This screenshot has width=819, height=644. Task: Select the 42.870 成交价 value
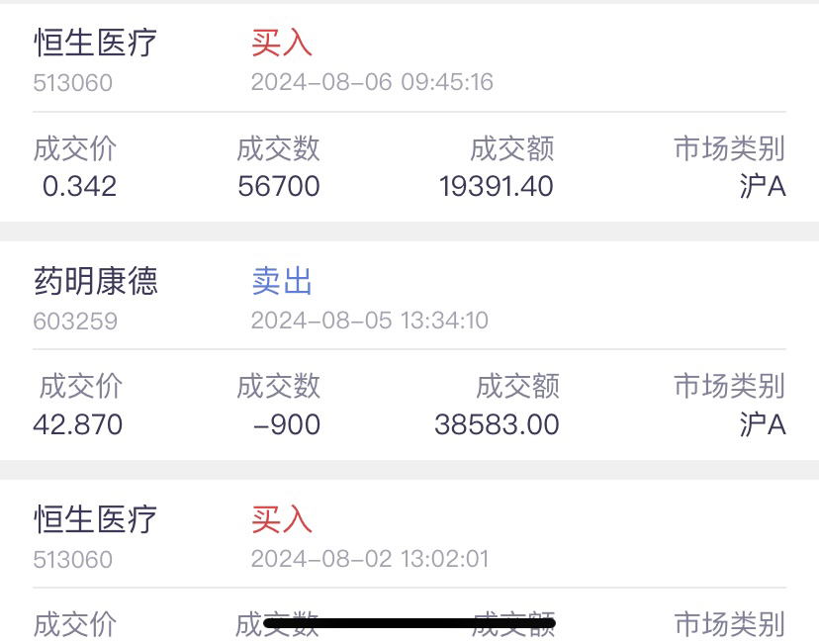coord(78,424)
